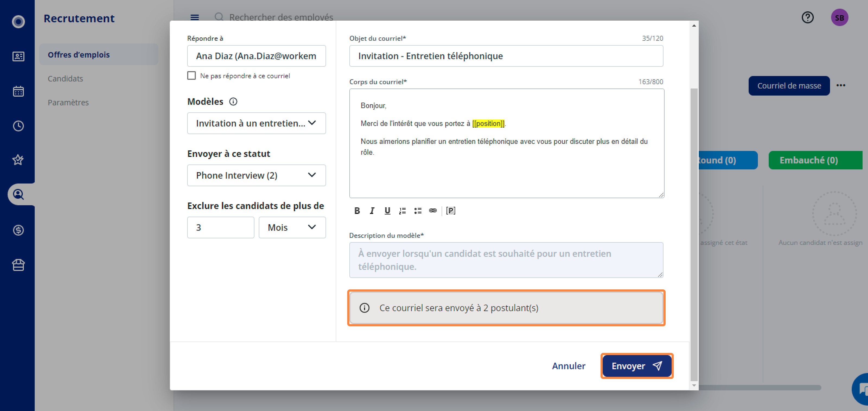Click the Modèles info icon
Viewport: 868px width, 411px height.
[233, 102]
